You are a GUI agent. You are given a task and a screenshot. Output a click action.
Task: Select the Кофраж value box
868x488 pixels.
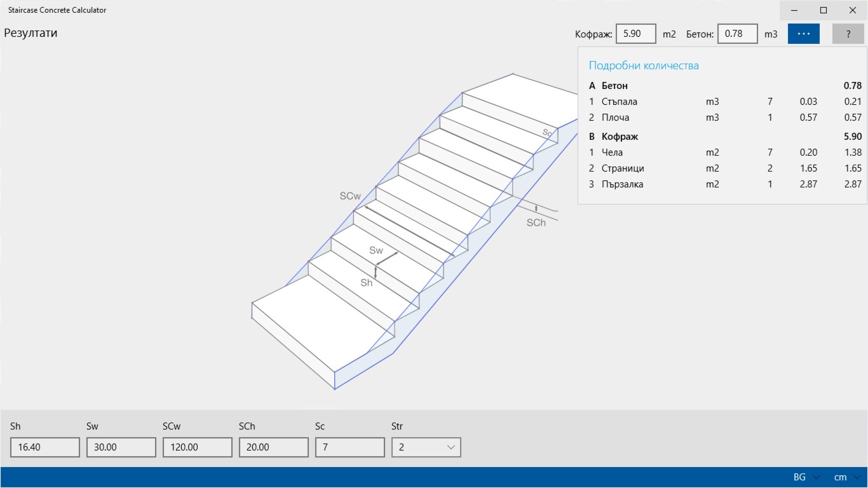635,33
